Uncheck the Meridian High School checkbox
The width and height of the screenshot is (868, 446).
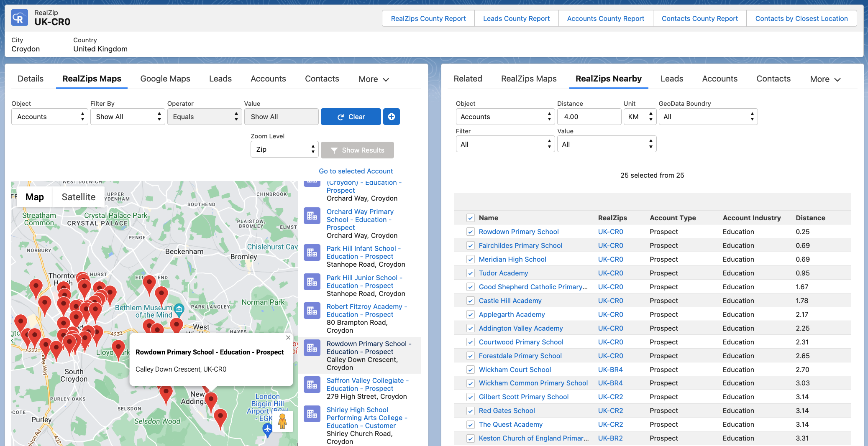(471, 259)
